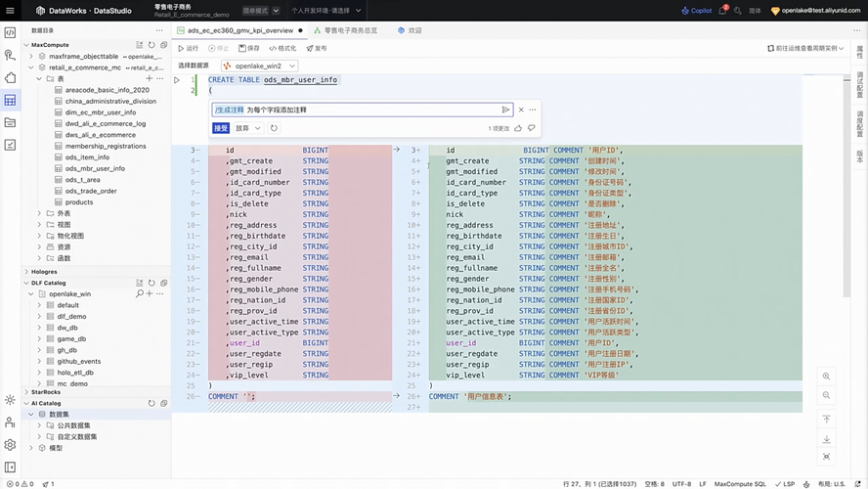Expand the 外表 folder
The image size is (868, 489).
(39, 213)
